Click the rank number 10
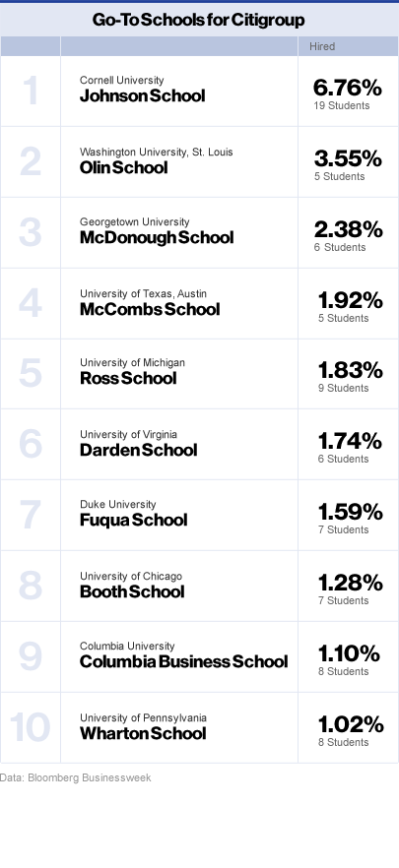The height and width of the screenshot is (868, 399). [x=30, y=727]
